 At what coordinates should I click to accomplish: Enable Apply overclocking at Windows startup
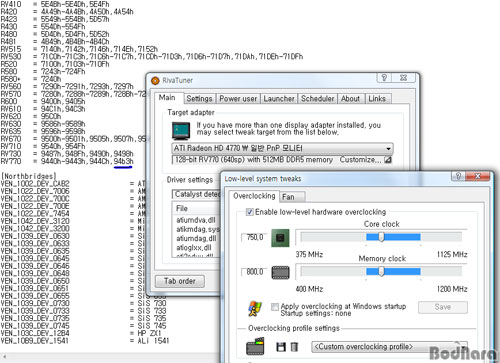click(275, 307)
